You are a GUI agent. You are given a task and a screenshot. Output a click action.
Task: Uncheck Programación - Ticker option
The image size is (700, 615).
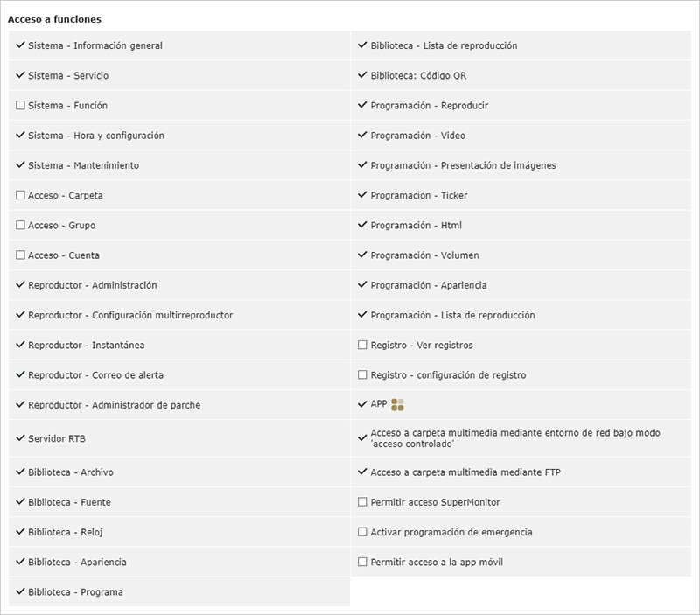coord(362,195)
